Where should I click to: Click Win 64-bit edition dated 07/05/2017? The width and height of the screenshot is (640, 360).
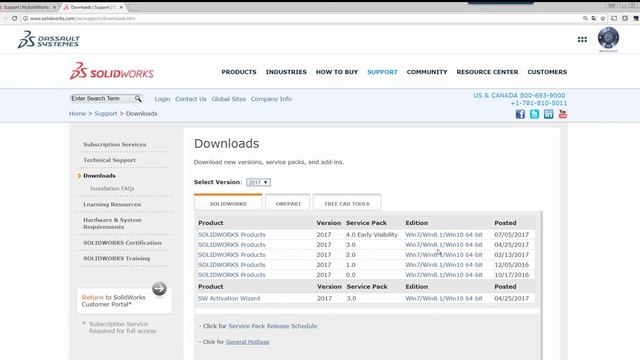[444, 235]
